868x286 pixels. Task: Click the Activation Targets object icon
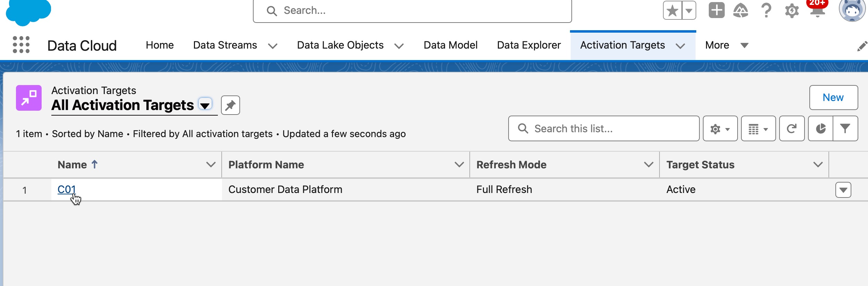[29, 98]
